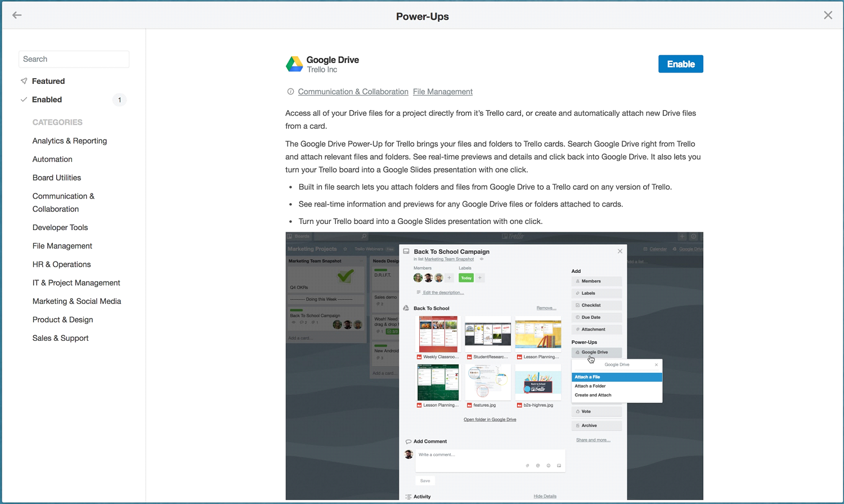Screen dimensions: 844x504
Task: Click the Search power-ups field
Action: click(x=74, y=59)
